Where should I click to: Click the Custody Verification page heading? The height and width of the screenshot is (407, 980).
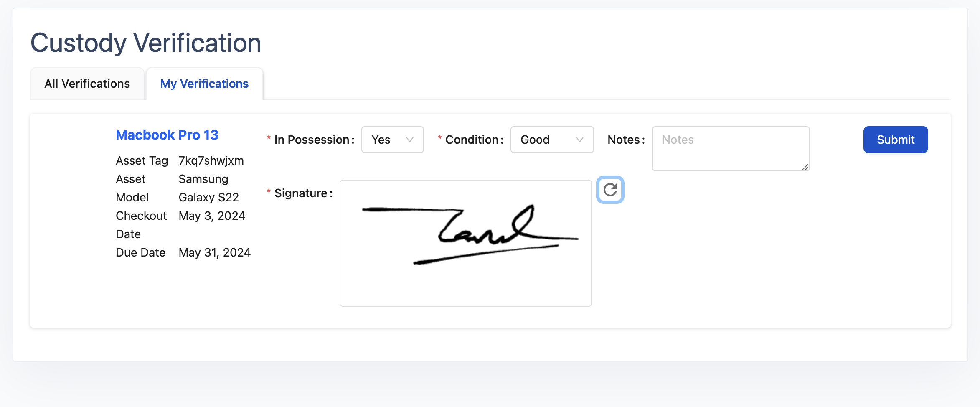146,43
